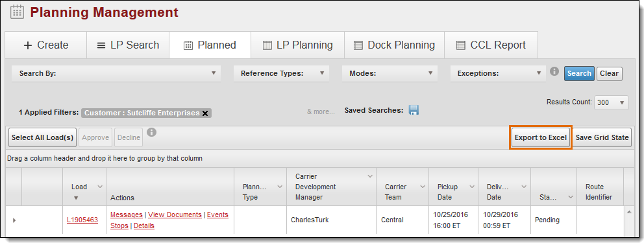
Task: Open the L1905463 load link
Action: click(82, 220)
